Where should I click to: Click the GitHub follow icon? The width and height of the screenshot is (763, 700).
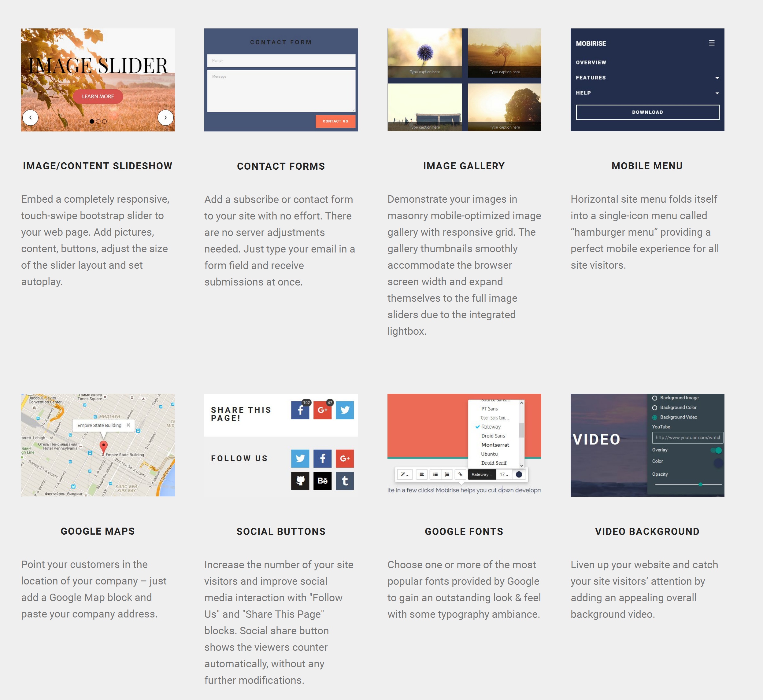tap(300, 480)
